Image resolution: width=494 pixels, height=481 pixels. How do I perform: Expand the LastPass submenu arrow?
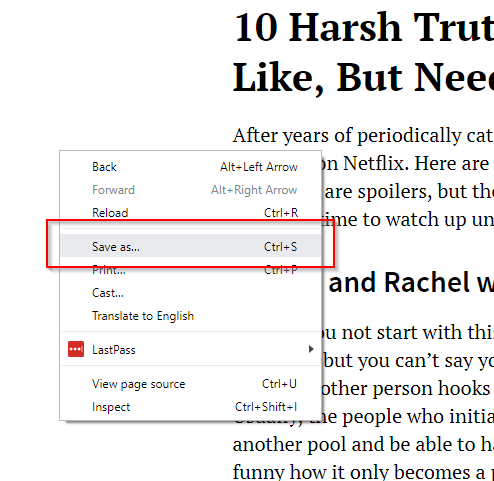tap(311, 349)
